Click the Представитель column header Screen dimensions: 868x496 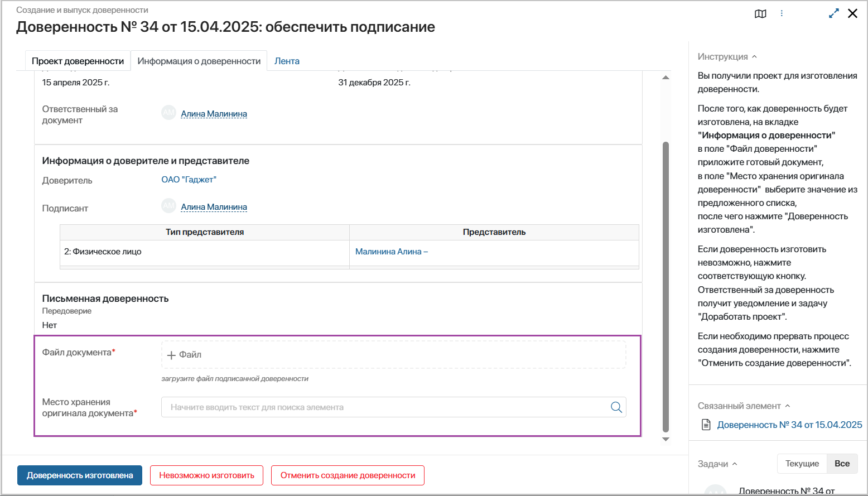(494, 232)
